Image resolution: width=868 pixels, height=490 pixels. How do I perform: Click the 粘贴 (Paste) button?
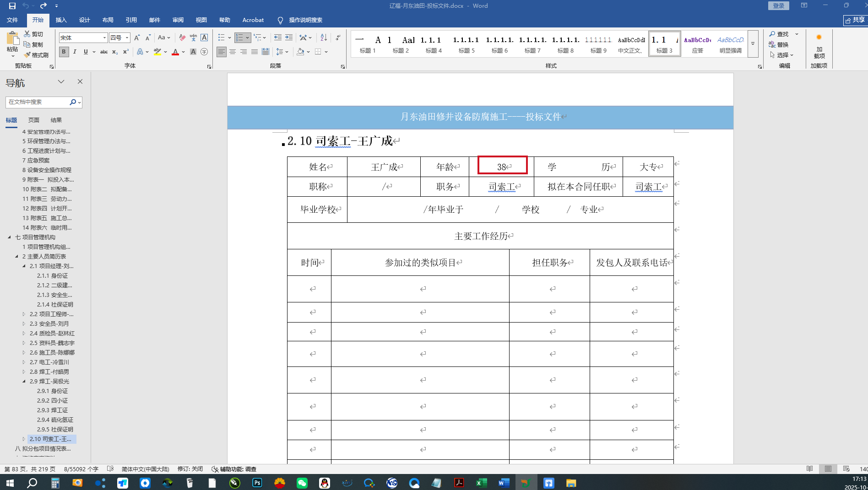tap(12, 45)
